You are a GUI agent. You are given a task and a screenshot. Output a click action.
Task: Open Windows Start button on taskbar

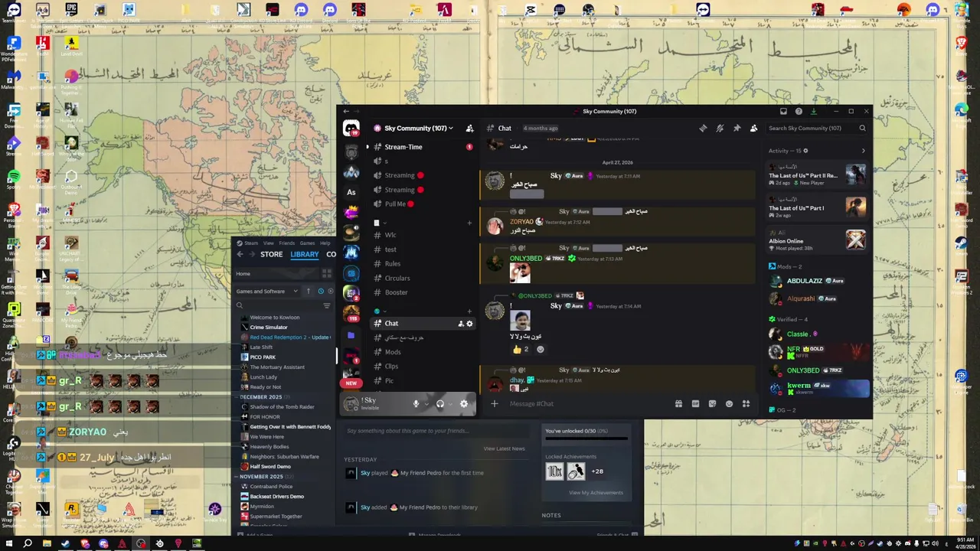coord(9,543)
